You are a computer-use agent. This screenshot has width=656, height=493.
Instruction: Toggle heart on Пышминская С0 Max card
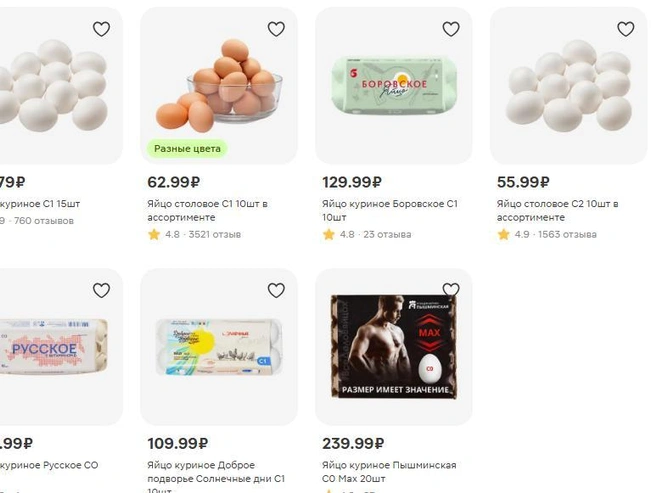coord(451,289)
